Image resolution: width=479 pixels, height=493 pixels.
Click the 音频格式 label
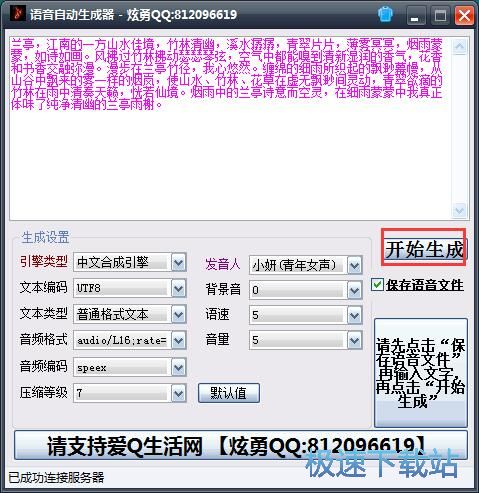coord(44,339)
